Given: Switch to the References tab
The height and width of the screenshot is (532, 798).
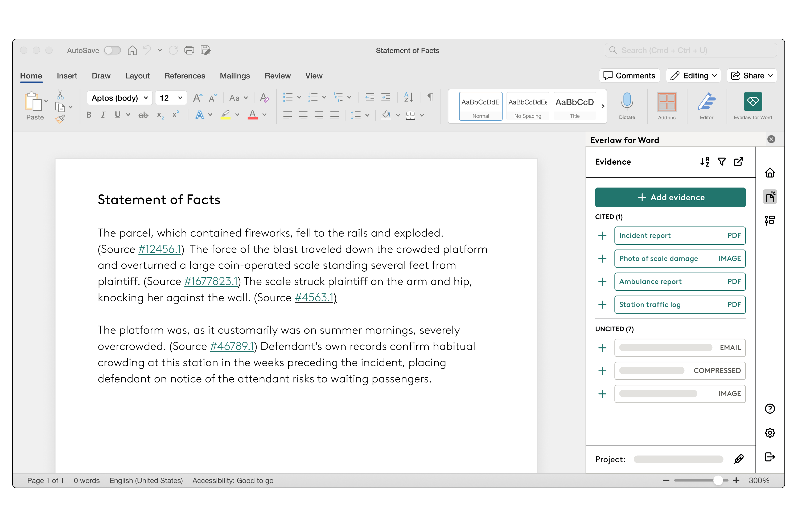Looking at the screenshot, I should coord(185,76).
